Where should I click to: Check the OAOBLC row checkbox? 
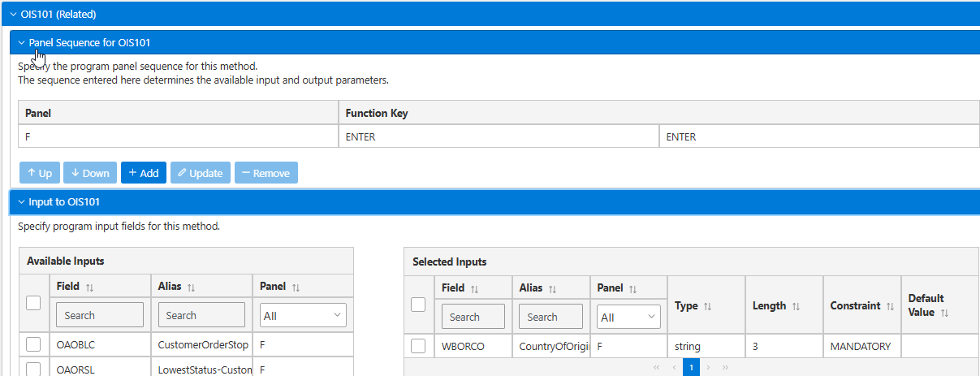click(x=33, y=344)
